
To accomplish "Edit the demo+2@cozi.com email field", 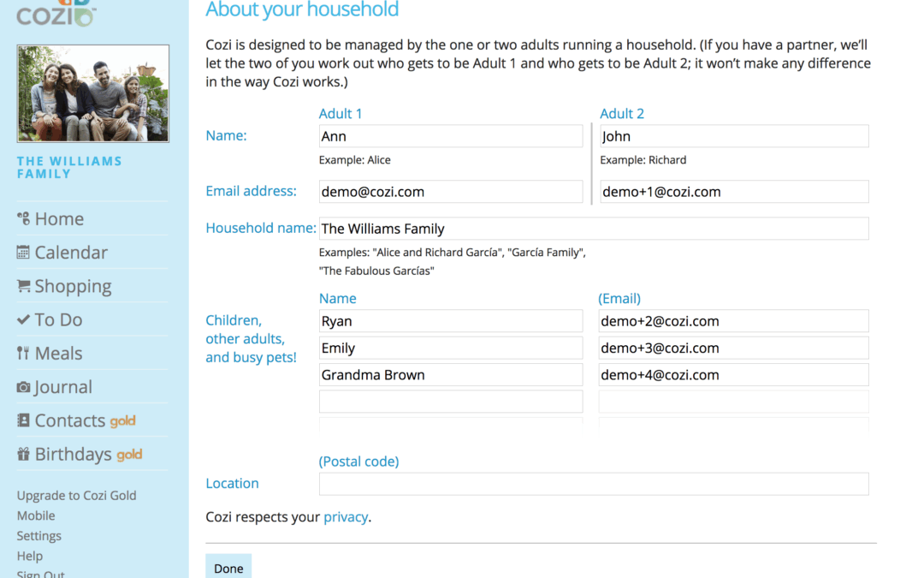I will click(x=734, y=321).
